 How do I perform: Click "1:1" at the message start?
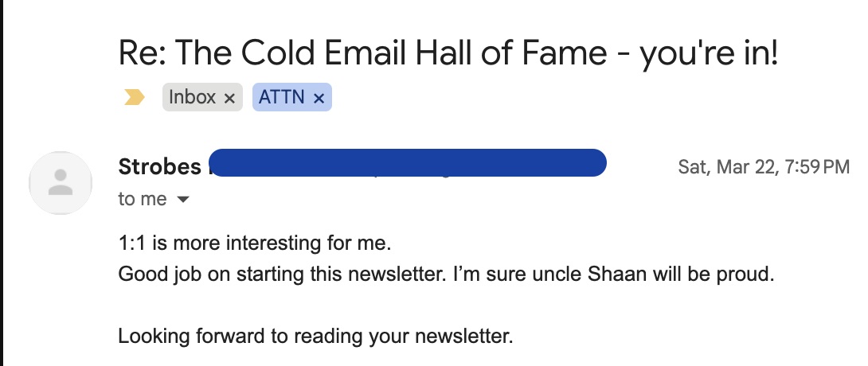click(x=131, y=242)
